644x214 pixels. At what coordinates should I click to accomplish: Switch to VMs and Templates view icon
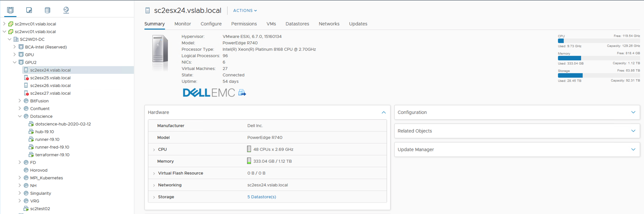[x=29, y=10]
